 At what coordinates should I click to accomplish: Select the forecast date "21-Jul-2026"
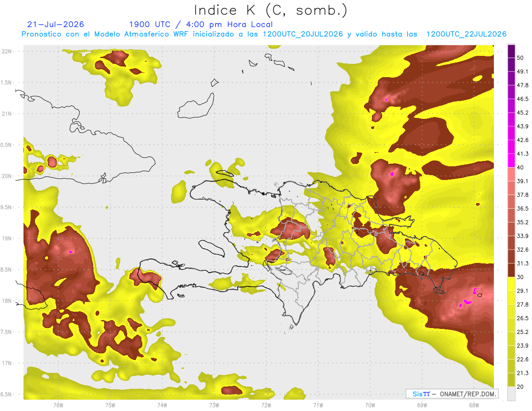[55, 24]
